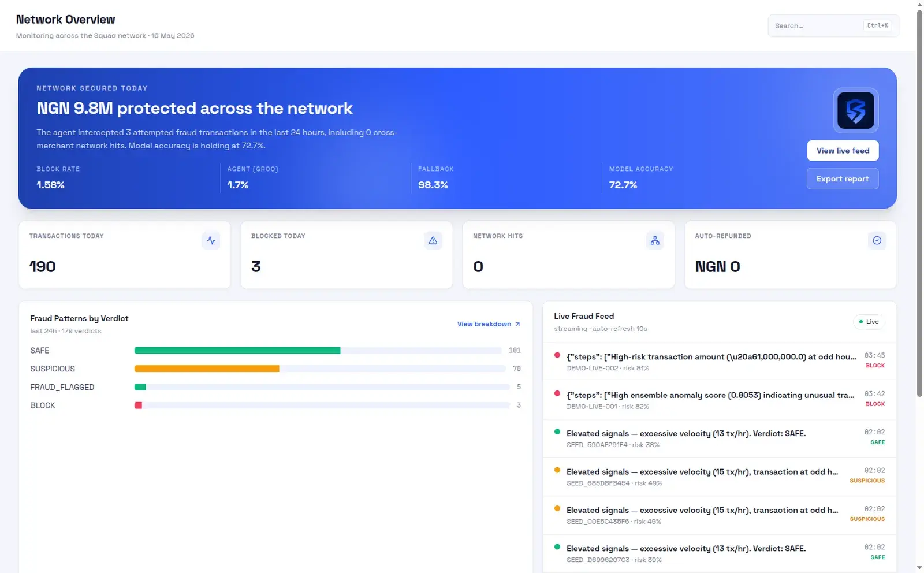Click the green dot on SEED_590AF291F4 entry
The height and width of the screenshot is (573, 924).
coord(557,431)
